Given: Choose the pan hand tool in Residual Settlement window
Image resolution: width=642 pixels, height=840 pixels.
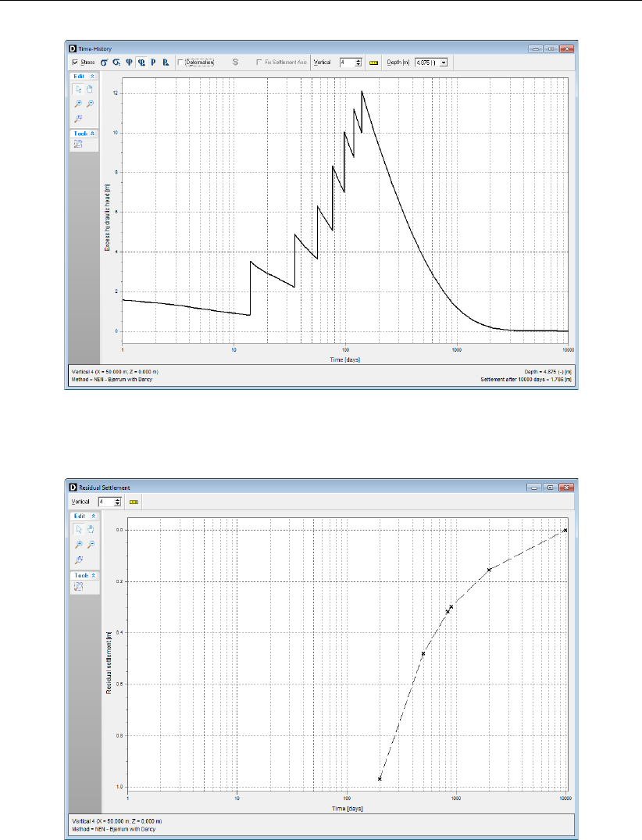Looking at the screenshot, I should pos(91,529).
